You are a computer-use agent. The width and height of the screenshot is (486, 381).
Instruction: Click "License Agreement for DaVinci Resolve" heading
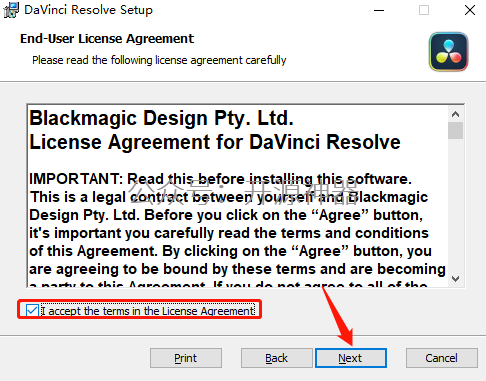pos(215,142)
